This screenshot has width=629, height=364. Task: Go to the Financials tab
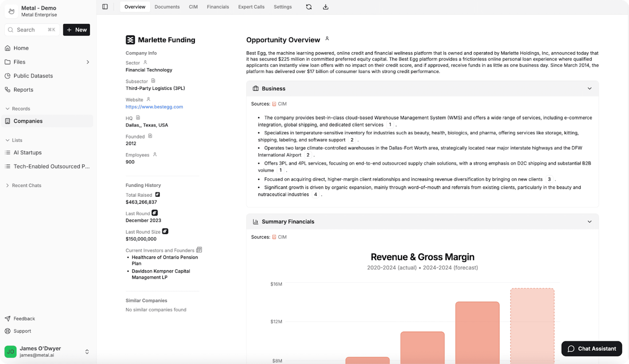pos(218,7)
